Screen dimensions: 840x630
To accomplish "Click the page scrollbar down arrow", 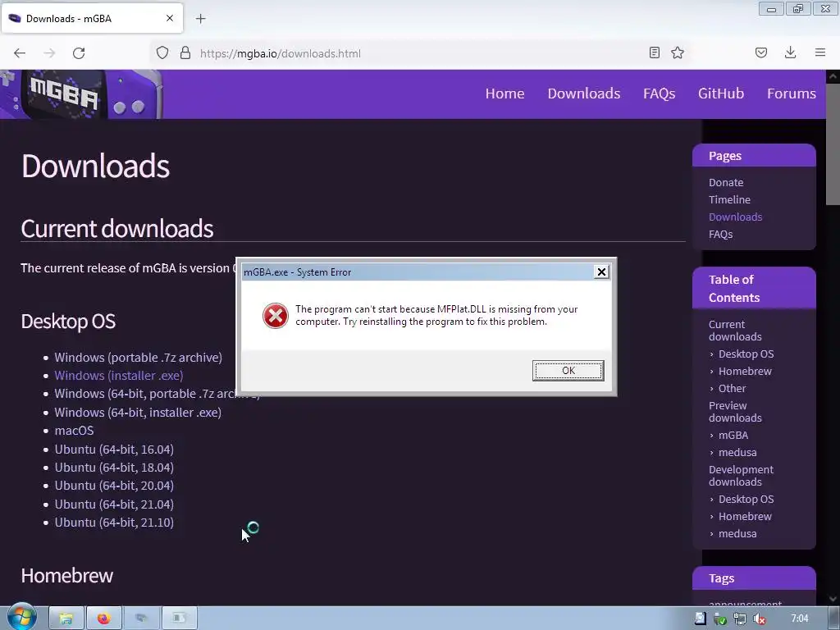I will click(x=833, y=599).
